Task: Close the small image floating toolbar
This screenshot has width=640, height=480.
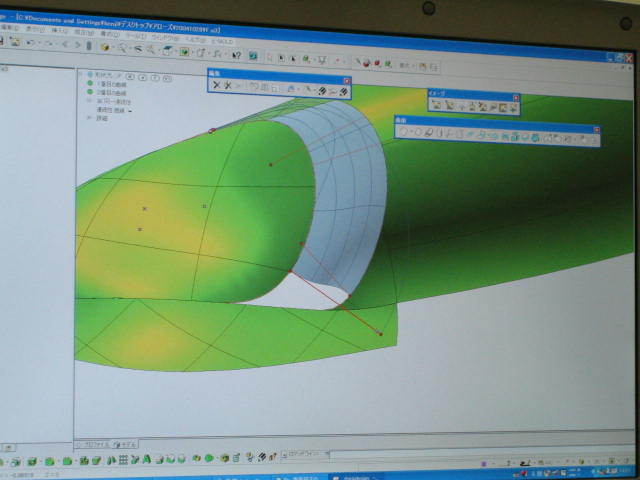Action: (516, 98)
